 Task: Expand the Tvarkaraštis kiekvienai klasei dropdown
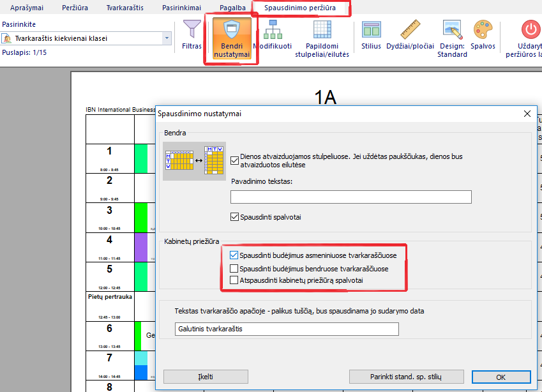(167, 38)
